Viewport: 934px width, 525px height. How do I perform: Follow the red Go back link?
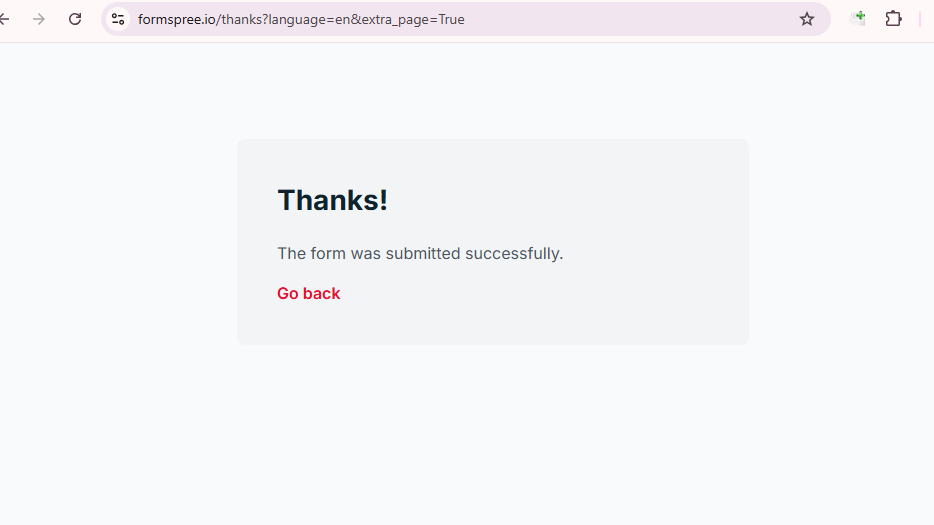pyautogui.click(x=308, y=293)
